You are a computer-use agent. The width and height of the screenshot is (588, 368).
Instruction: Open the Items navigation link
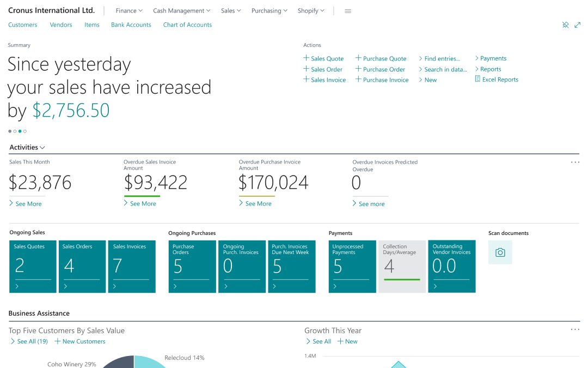pyautogui.click(x=92, y=25)
